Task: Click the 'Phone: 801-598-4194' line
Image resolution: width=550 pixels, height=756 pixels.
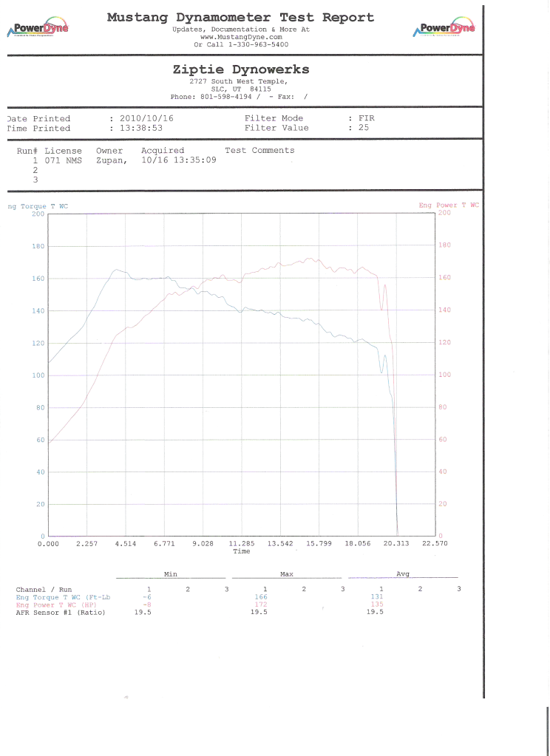Action: point(214,97)
